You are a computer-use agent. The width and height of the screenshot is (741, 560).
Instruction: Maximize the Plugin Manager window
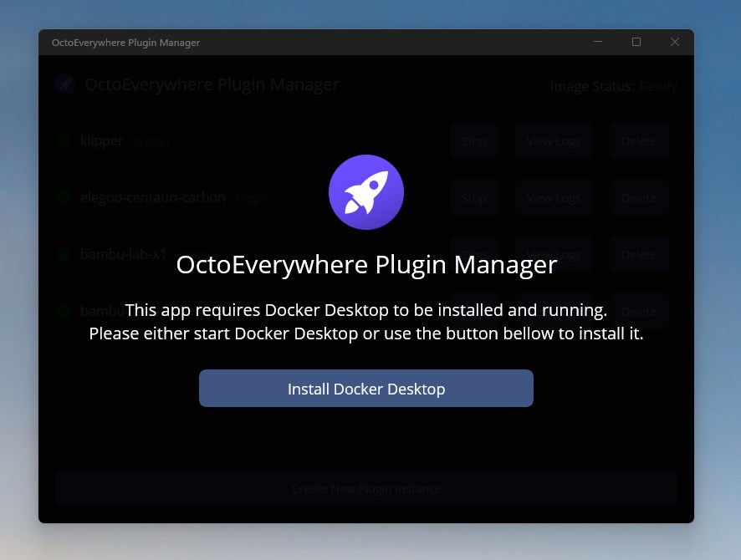[636, 42]
